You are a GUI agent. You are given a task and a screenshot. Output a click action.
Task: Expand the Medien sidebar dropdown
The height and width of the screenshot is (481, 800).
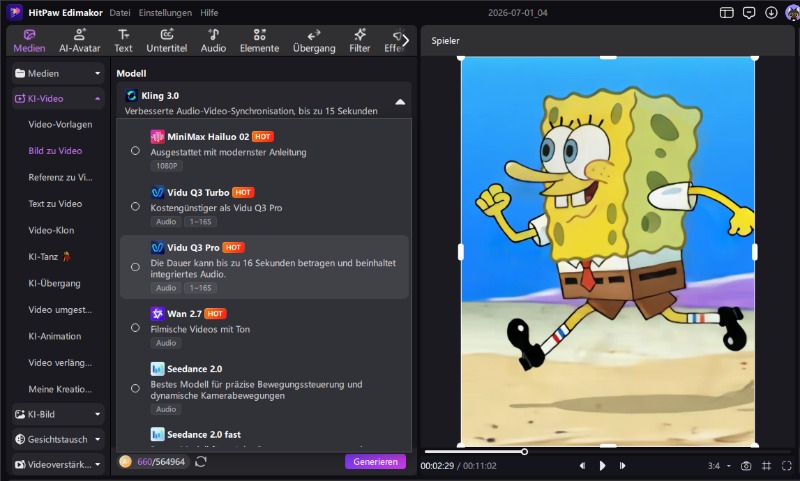coord(58,73)
